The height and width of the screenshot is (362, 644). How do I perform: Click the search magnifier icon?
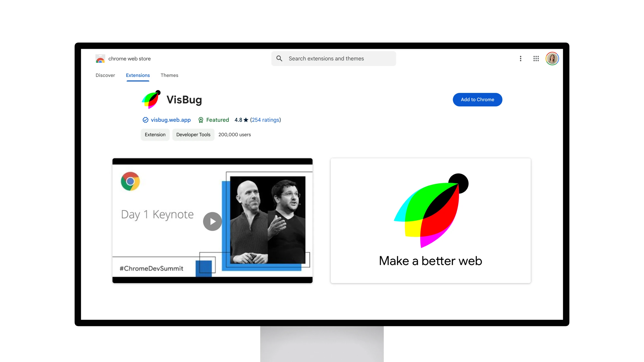[279, 58]
